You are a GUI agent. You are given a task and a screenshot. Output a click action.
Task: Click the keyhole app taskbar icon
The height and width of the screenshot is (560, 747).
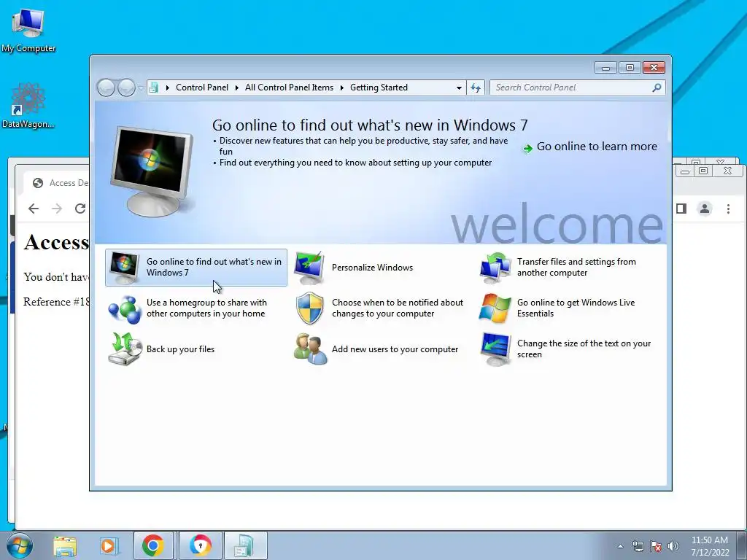(x=201, y=545)
